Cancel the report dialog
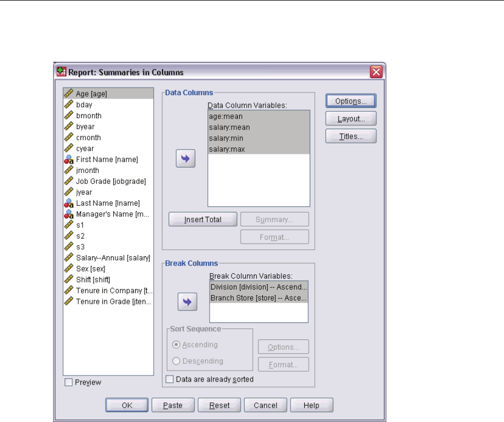 [265, 405]
